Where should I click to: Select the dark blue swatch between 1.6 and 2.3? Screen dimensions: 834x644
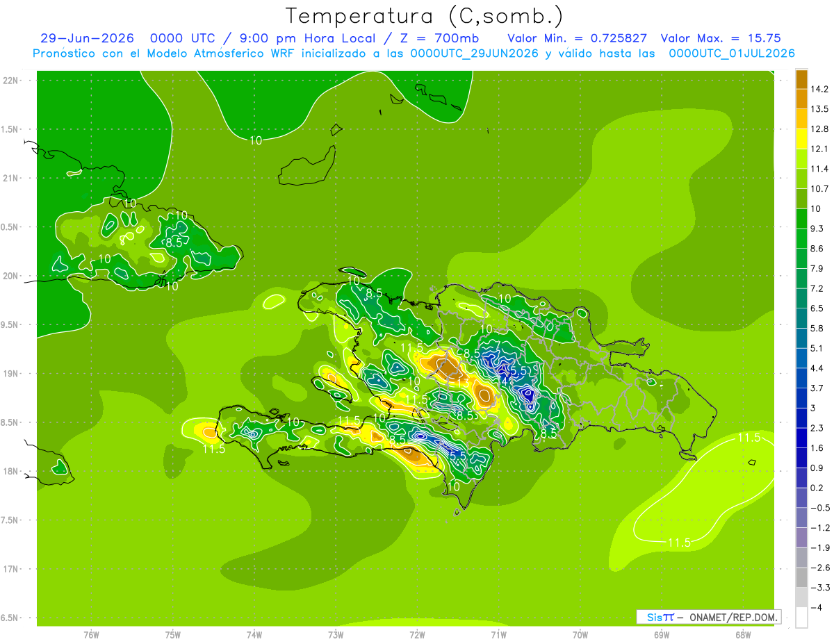(x=801, y=438)
